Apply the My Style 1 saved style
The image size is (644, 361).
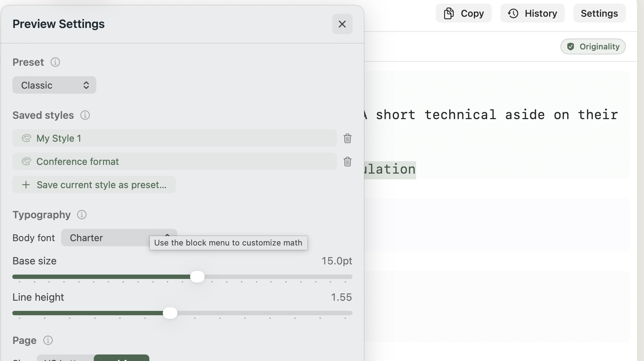[x=174, y=138]
